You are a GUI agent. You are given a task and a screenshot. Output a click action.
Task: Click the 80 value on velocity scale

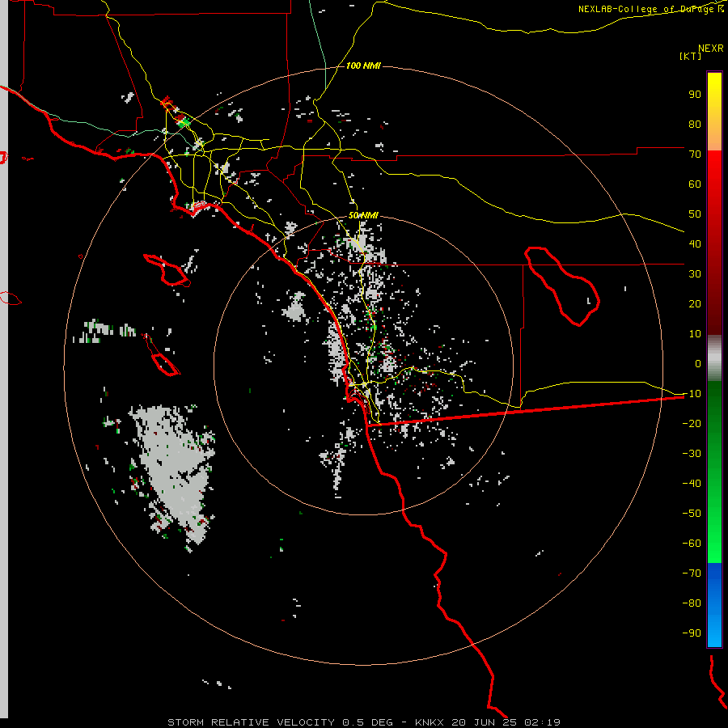(x=695, y=125)
